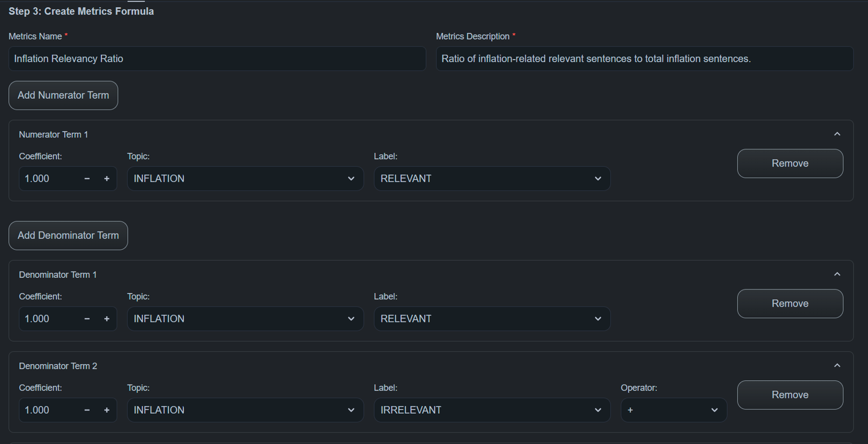The image size is (868, 444).
Task: Click Add Denominator Term button
Action: click(x=68, y=236)
